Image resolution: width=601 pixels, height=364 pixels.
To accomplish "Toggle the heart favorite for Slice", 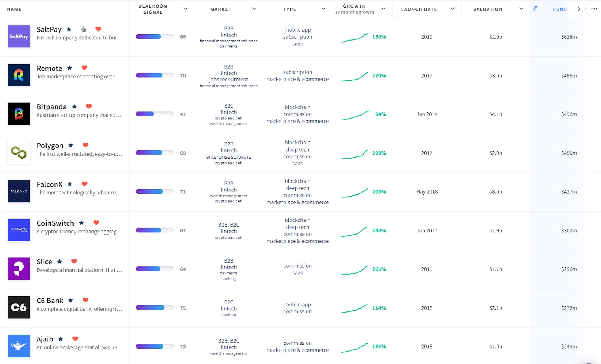I will 74,261.
